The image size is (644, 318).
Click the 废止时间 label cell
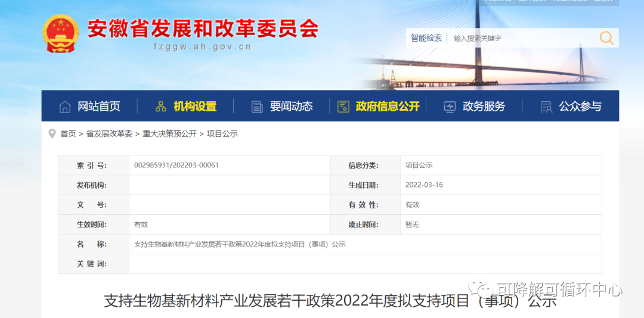tap(366, 225)
